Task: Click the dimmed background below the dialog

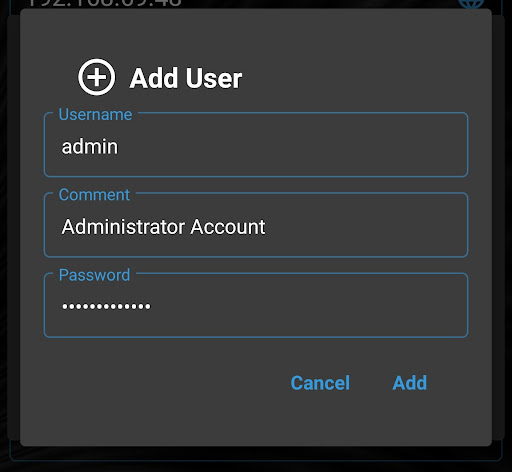Action: point(256,459)
